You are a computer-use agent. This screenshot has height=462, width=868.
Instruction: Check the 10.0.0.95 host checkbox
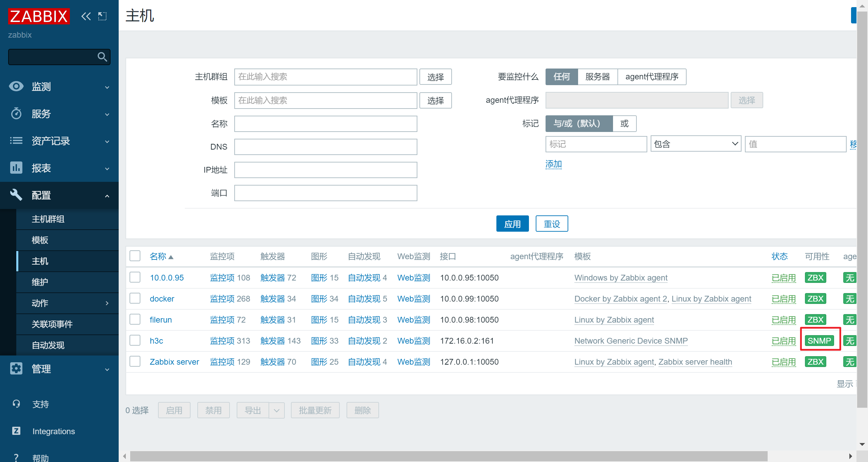pos(135,277)
